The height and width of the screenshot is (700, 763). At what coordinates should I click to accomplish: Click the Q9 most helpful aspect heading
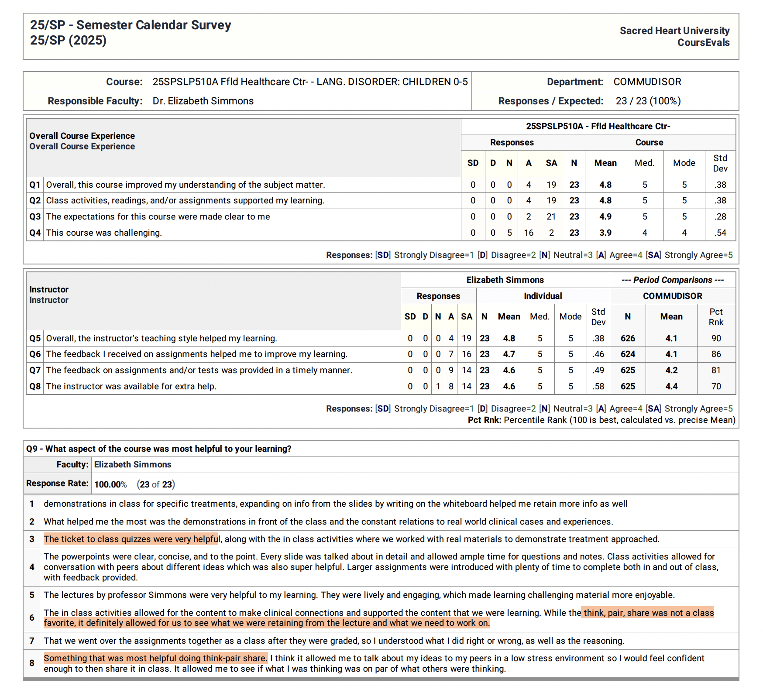click(159, 449)
